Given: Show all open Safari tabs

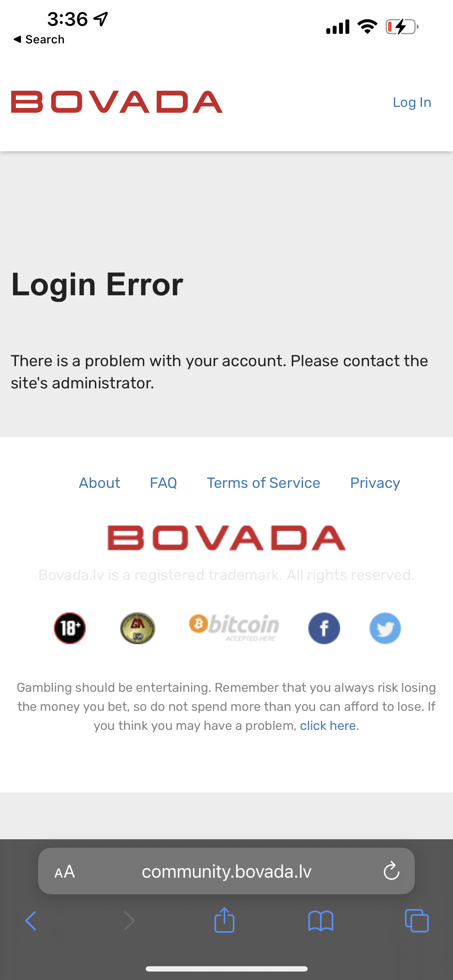Looking at the screenshot, I should [417, 921].
